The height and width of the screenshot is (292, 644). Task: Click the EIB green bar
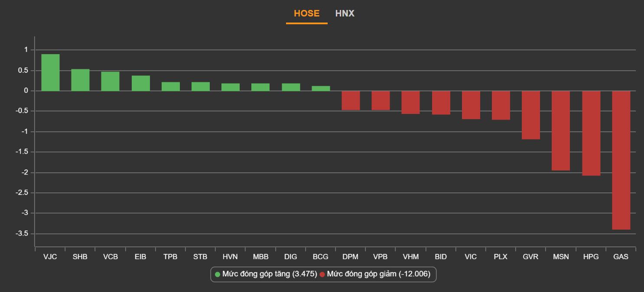tap(141, 83)
